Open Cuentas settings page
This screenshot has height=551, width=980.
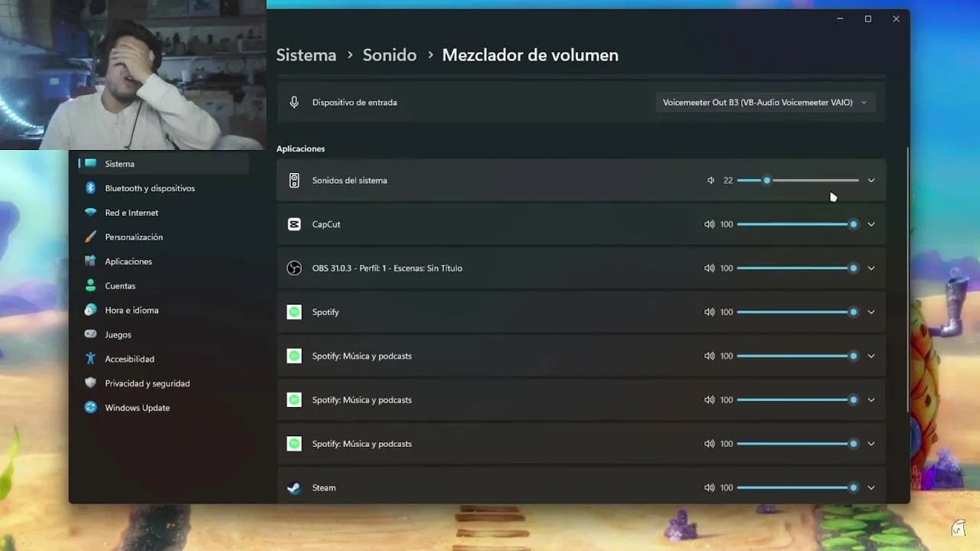163,286
